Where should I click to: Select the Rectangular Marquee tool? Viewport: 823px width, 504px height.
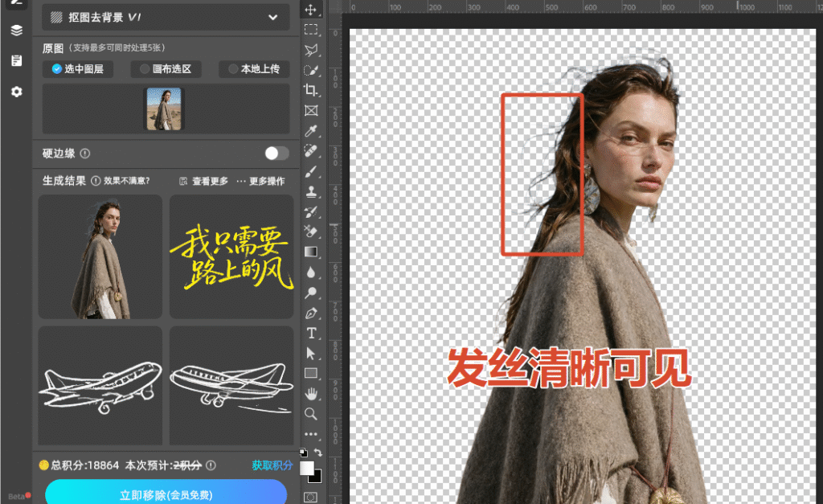311,30
